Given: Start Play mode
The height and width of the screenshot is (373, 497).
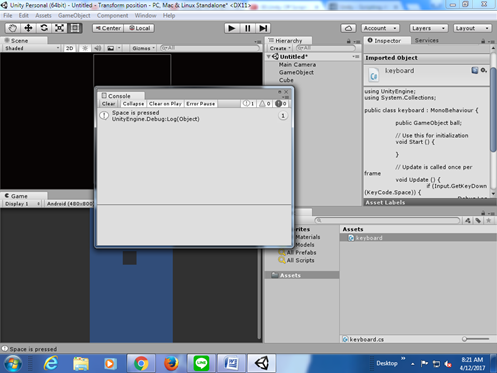Looking at the screenshot, I should point(232,28).
